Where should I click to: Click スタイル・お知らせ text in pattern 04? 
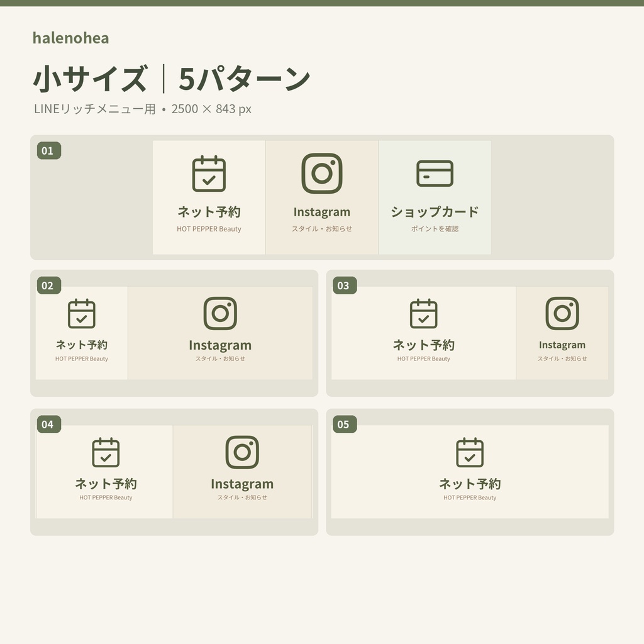tap(242, 497)
